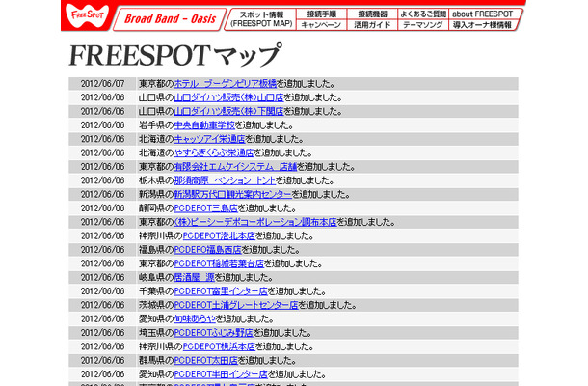Click the 中央自動車学校 link
The height and width of the screenshot is (386, 588).
204,124
